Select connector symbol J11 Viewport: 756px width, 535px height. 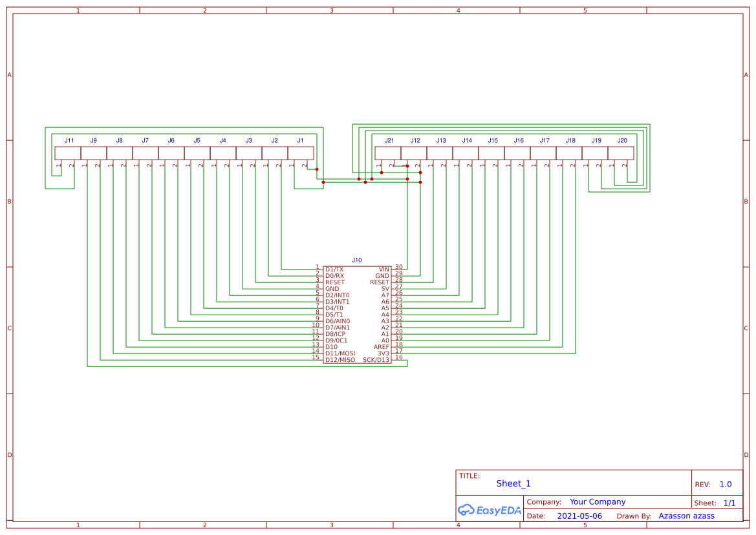pos(69,152)
